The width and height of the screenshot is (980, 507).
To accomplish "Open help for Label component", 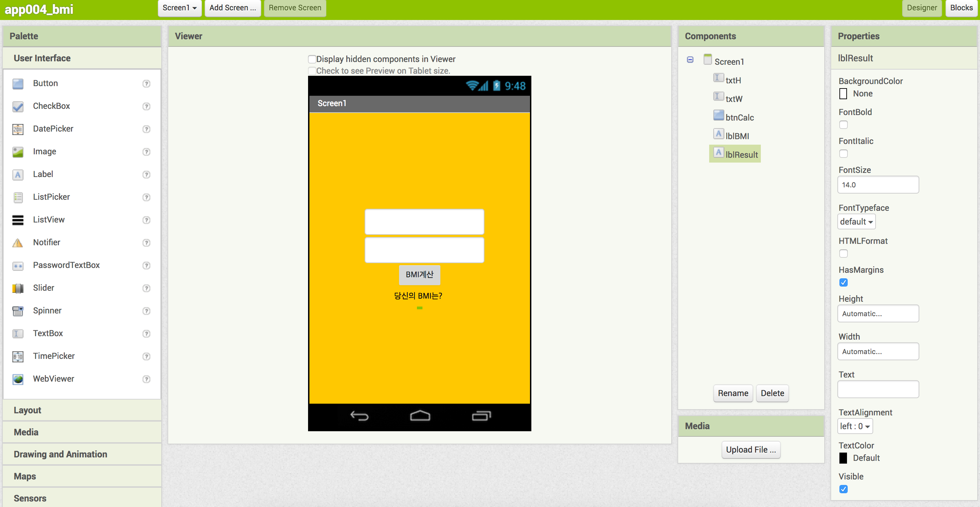I will [146, 175].
